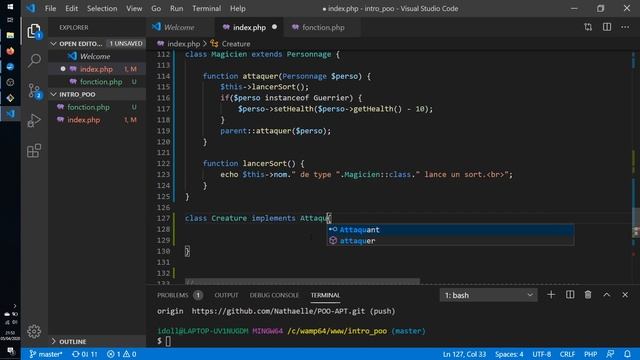
Task: Click master branch in status bar
Action: click(x=46, y=354)
